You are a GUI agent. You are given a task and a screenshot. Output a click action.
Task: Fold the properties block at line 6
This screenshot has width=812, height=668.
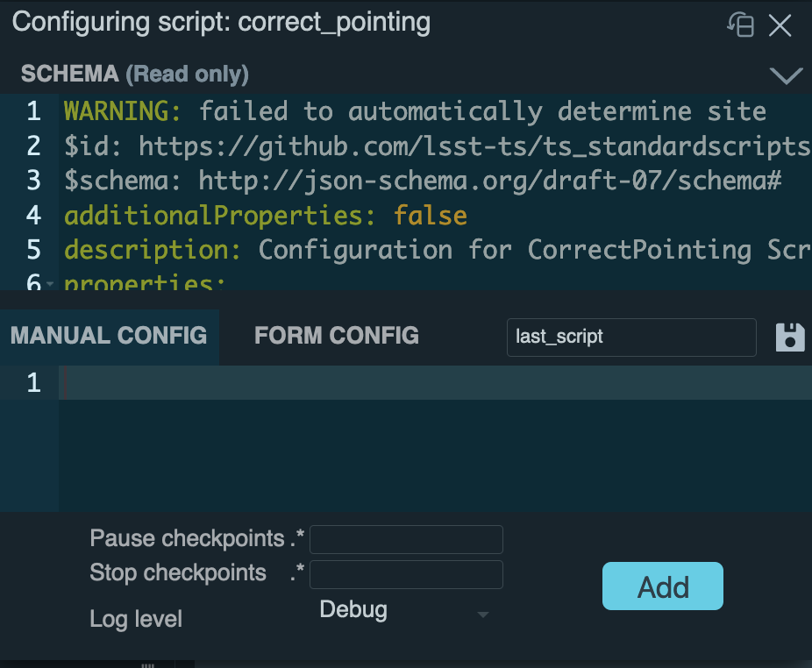click(x=51, y=284)
